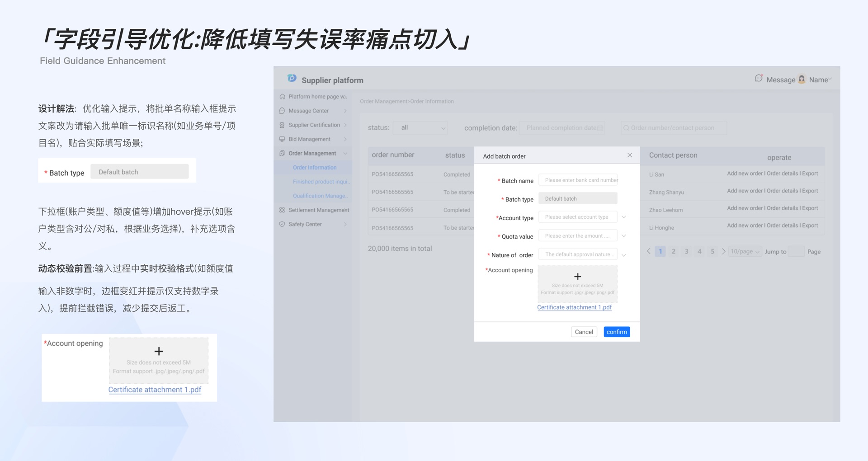Click Li San's row action links
The image size is (868, 461).
pos(772,174)
